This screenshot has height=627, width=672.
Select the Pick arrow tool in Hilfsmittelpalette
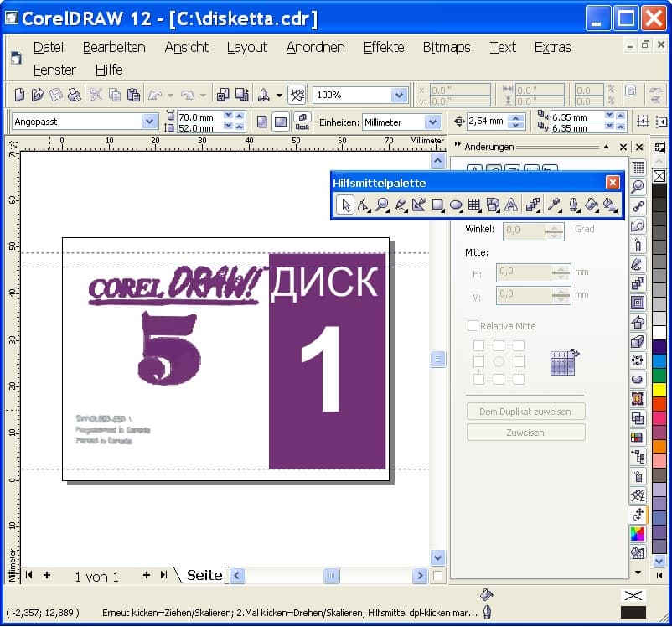[345, 205]
